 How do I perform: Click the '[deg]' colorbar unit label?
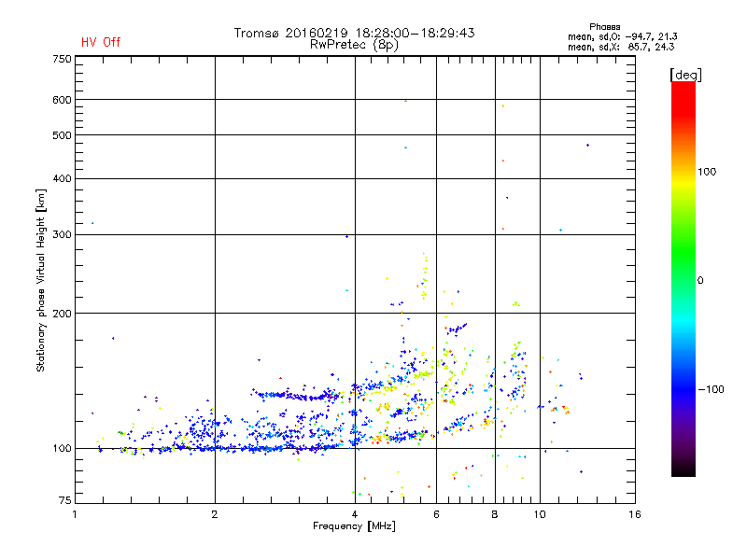(685, 75)
